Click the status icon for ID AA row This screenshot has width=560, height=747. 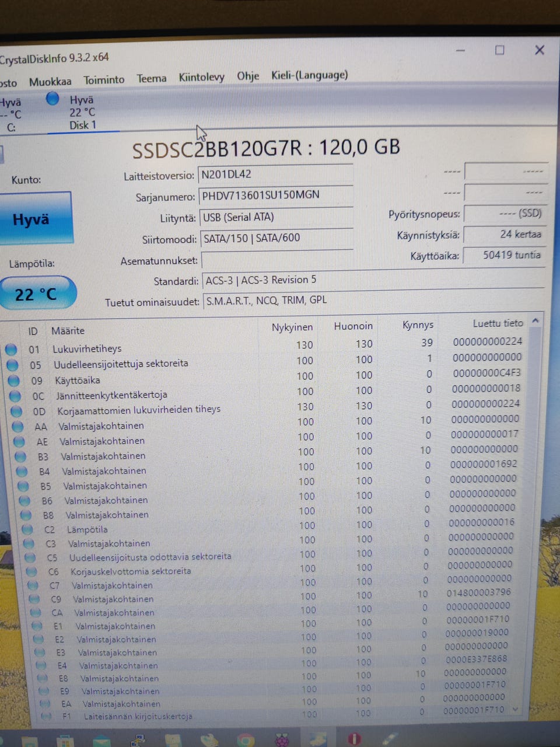click(18, 427)
